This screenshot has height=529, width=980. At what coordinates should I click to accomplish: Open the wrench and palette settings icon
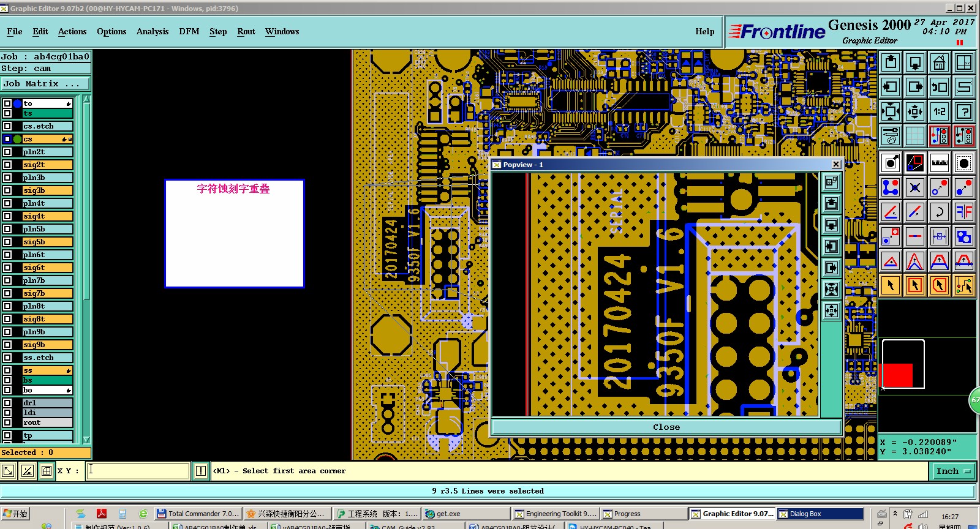click(x=891, y=136)
